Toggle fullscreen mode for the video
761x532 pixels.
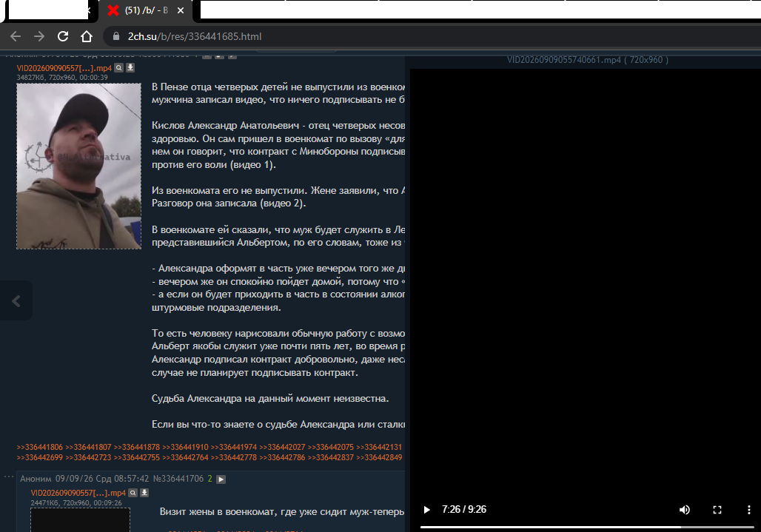pos(717,510)
